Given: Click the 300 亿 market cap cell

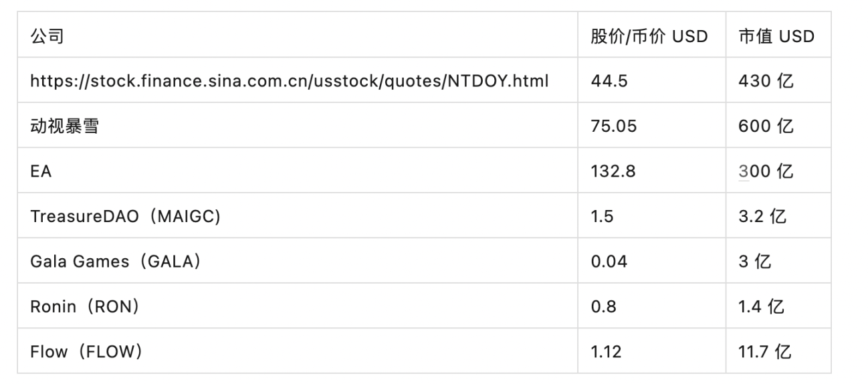Looking at the screenshot, I should [766, 171].
